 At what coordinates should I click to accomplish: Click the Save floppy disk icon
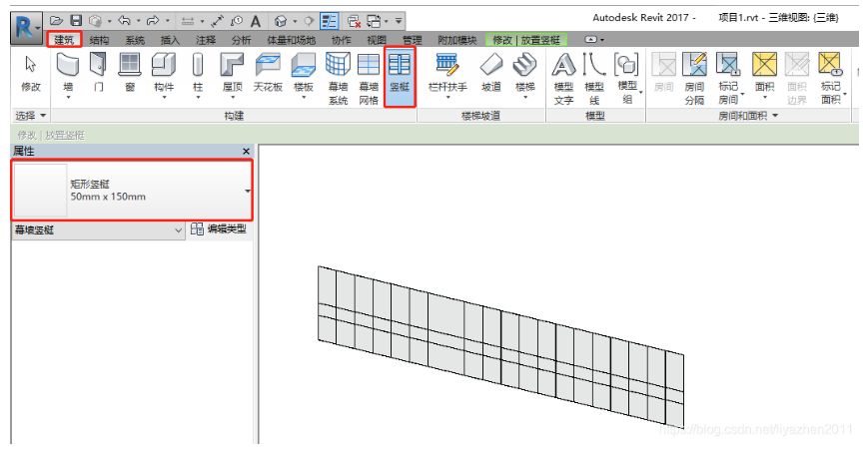point(76,21)
